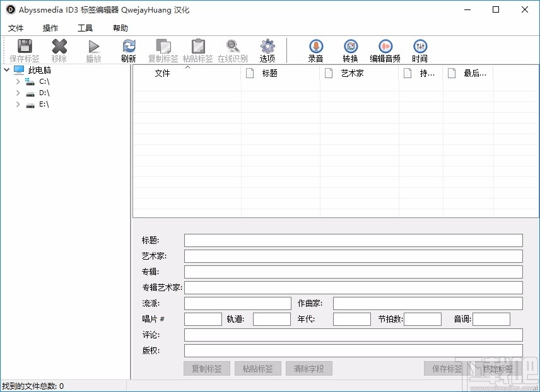540x392 pixels.
Task: Expand the C:\ drive node
Action: 18,81
